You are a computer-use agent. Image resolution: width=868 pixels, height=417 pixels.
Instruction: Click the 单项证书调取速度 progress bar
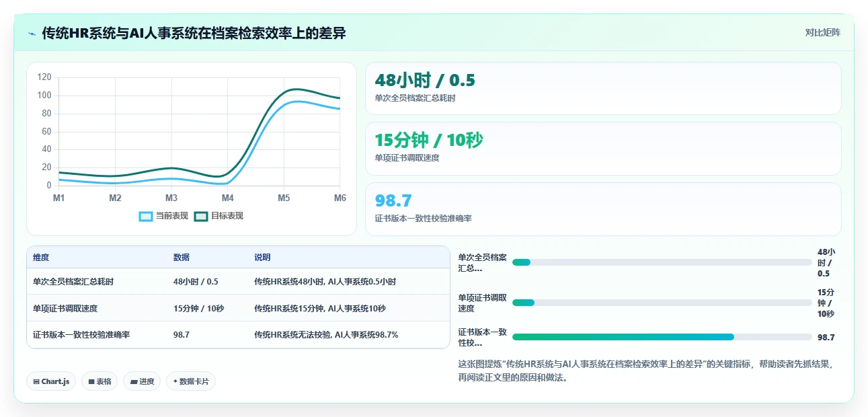coord(662,303)
